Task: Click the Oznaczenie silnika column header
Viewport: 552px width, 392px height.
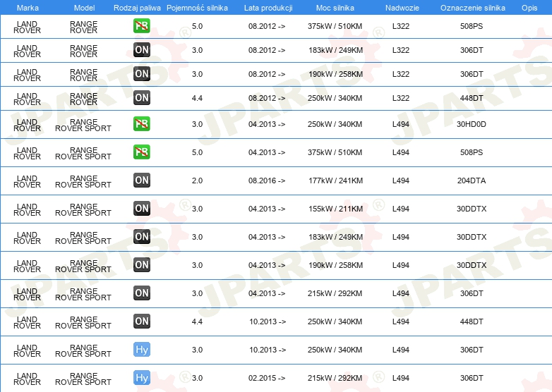Action: 473,8
